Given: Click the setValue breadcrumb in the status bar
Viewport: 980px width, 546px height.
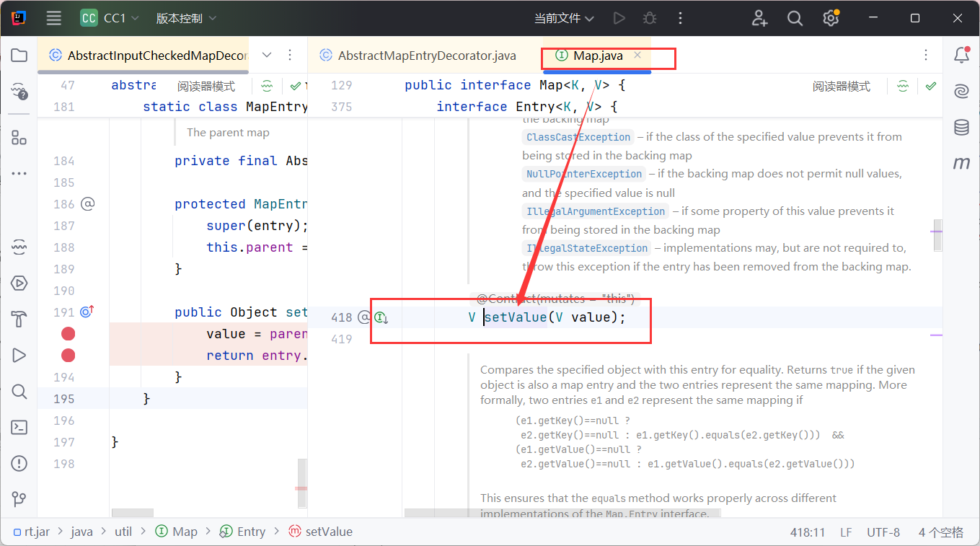Looking at the screenshot, I should click(328, 532).
